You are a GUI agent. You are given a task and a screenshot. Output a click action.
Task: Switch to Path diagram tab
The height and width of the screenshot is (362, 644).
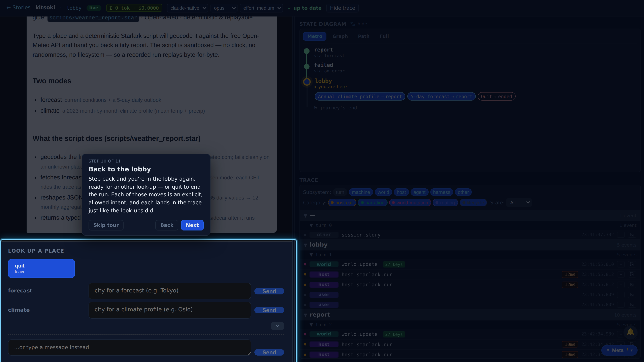(x=363, y=36)
